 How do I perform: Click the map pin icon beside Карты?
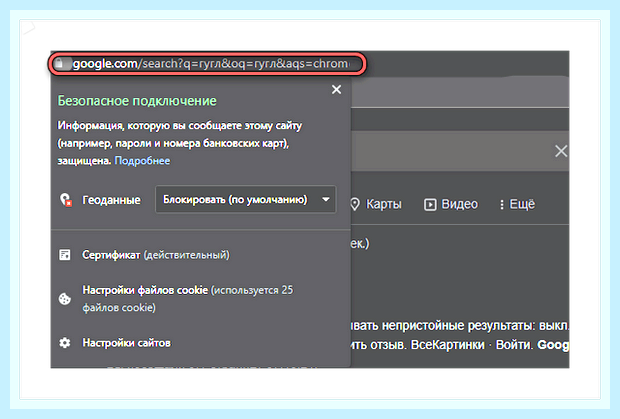pos(355,204)
